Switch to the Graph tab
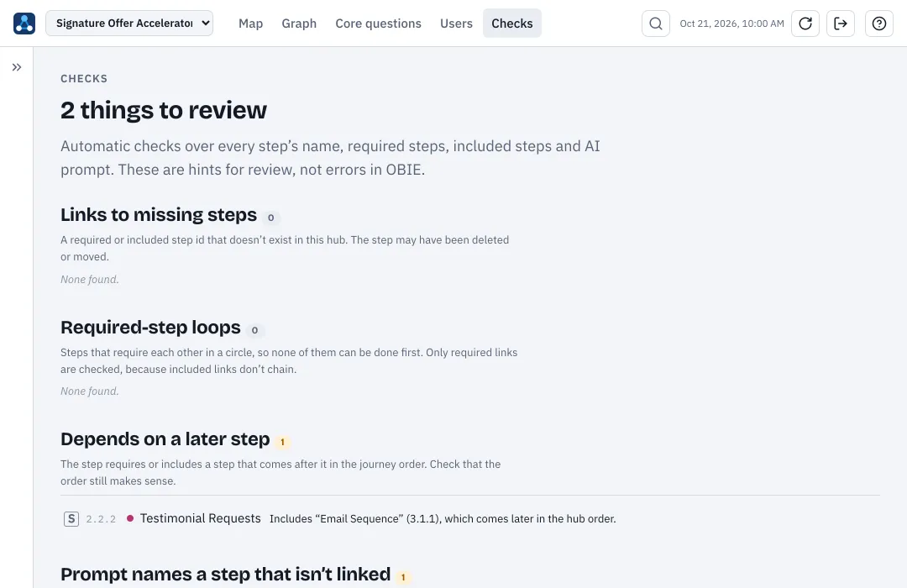 [x=299, y=24]
